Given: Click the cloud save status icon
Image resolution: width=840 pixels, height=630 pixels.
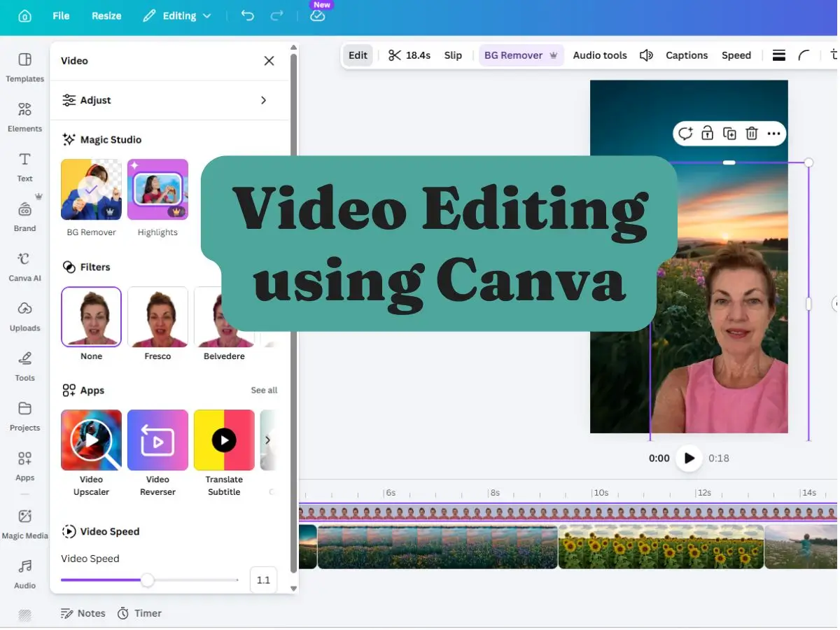Looking at the screenshot, I should [x=318, y=15].
